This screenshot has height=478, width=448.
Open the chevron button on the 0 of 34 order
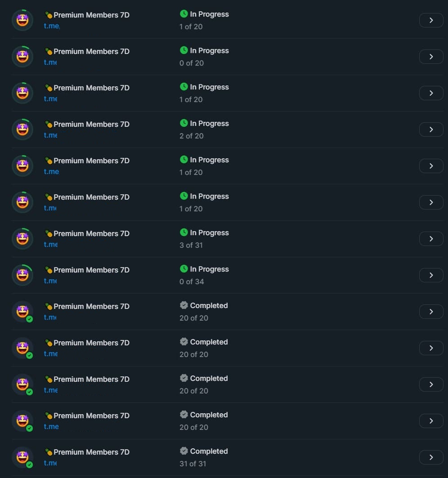coord(431,275)
